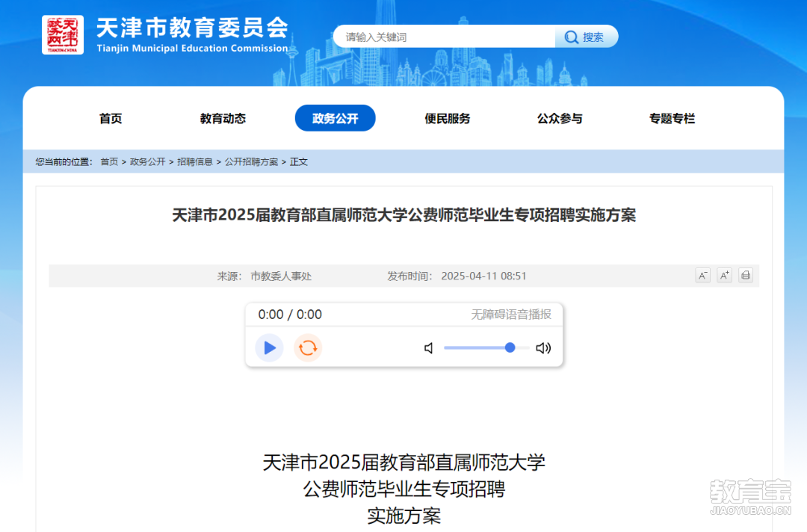Play the accessibility audio broadcast
The width and height of the screenshot is (807, 532).
[269, 348]
